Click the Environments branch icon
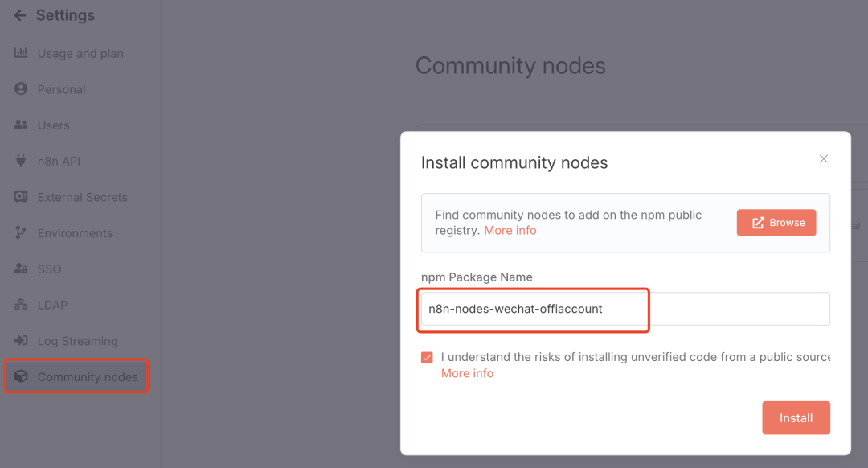The width and height of the screenshot is (868, 468). [x=21, y=233]
